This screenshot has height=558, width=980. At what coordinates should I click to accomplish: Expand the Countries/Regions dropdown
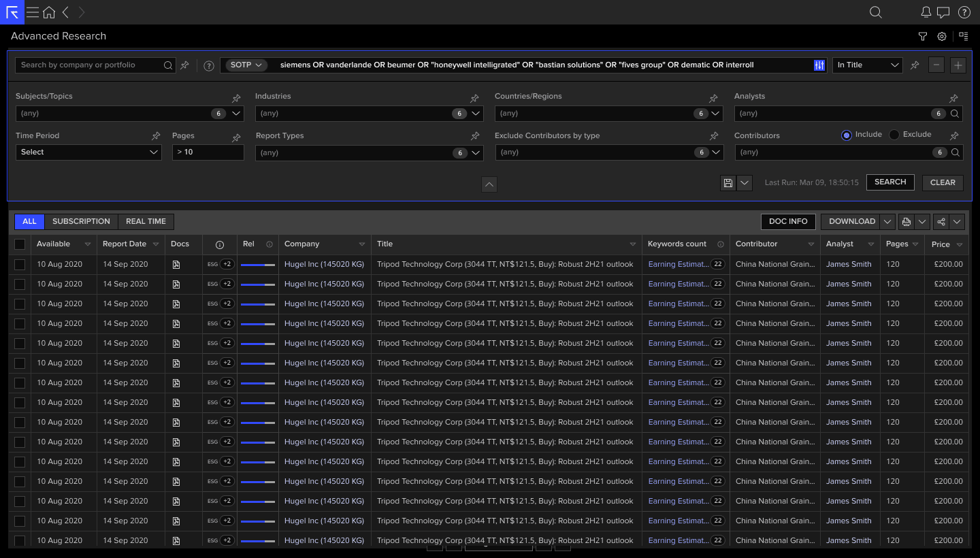pos(715,114)
